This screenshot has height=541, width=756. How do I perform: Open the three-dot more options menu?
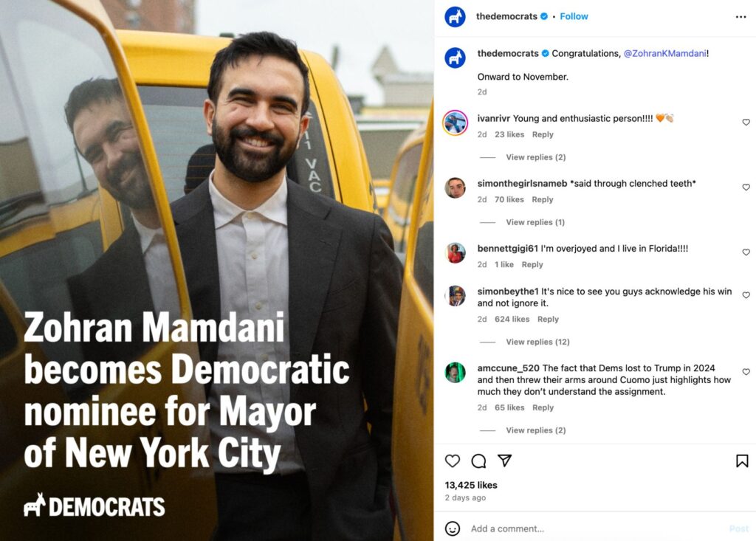coord(740,17)
